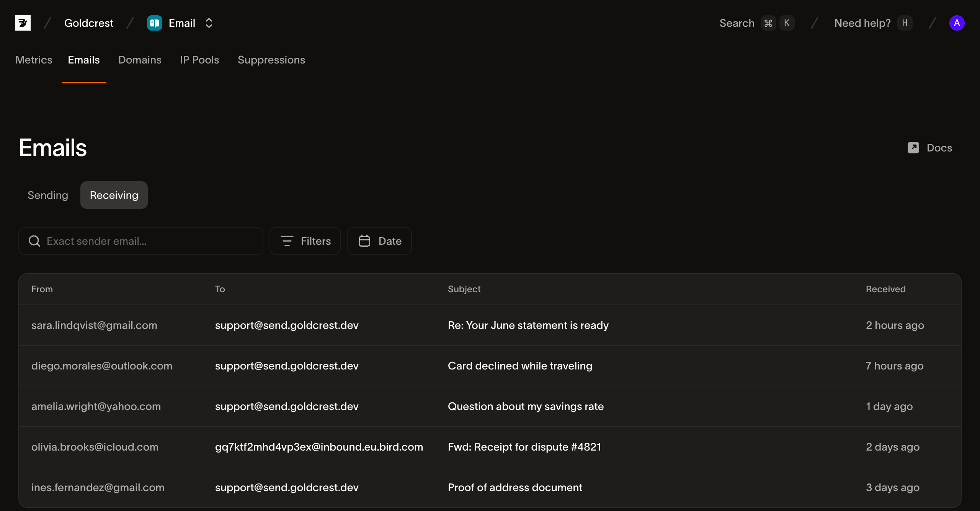Switch to the Metrics tab
Screen dimensions: 980x511
point(34,60)
